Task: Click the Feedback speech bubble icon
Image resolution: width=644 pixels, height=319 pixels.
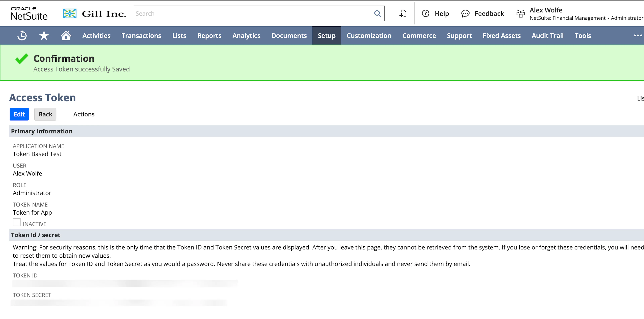Action: [x=465, y=13]
